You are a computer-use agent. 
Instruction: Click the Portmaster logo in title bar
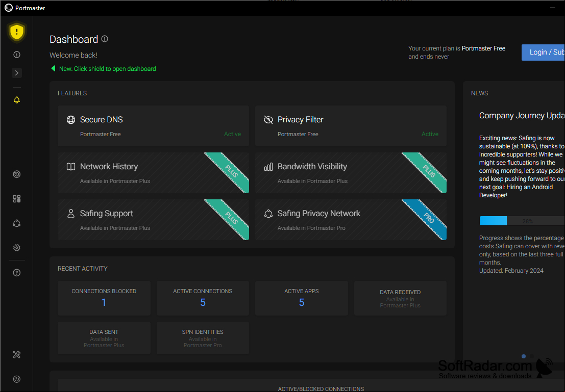[9, 8]
